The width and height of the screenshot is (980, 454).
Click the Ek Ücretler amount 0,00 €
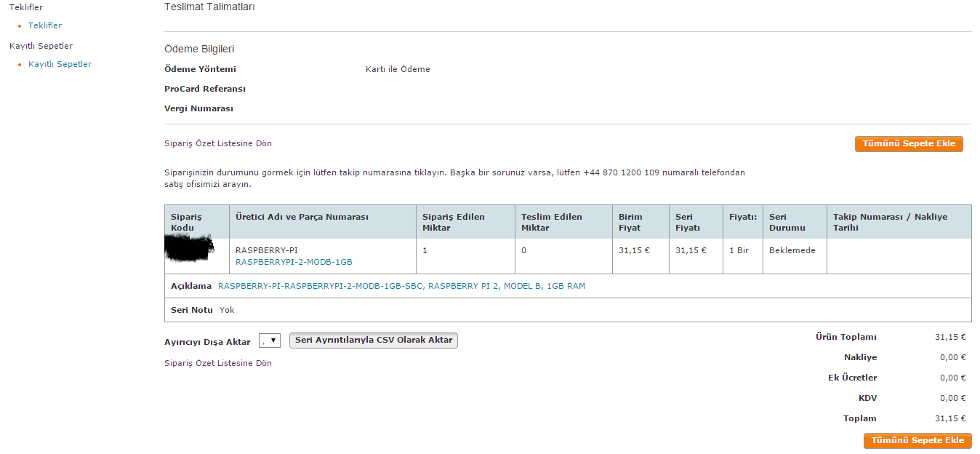[952, 378]
